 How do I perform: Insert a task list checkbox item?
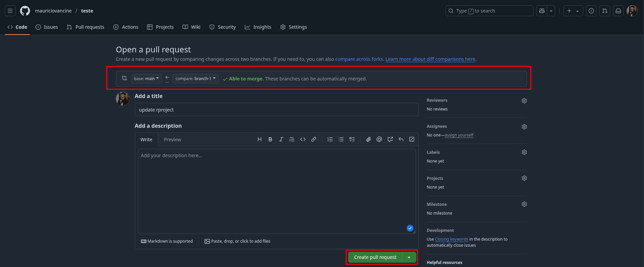tap(352, 139)
